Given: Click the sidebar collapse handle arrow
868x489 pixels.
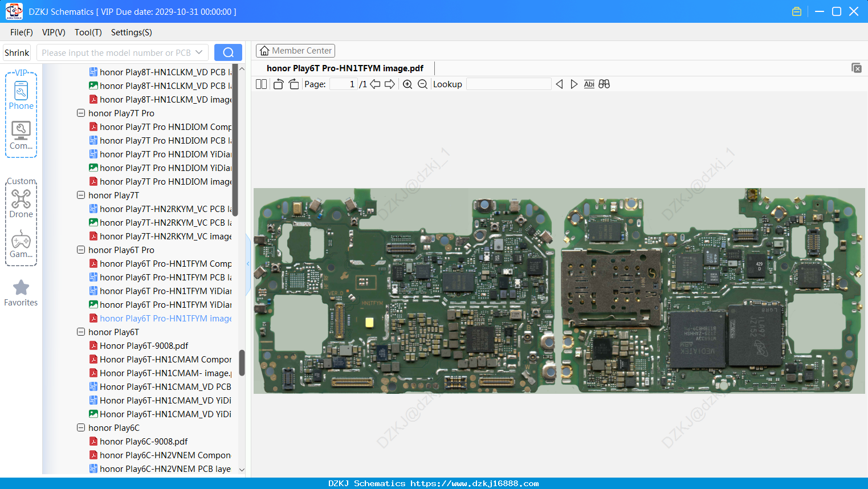Looking at the screenshot, I should (x=248, y=263).
